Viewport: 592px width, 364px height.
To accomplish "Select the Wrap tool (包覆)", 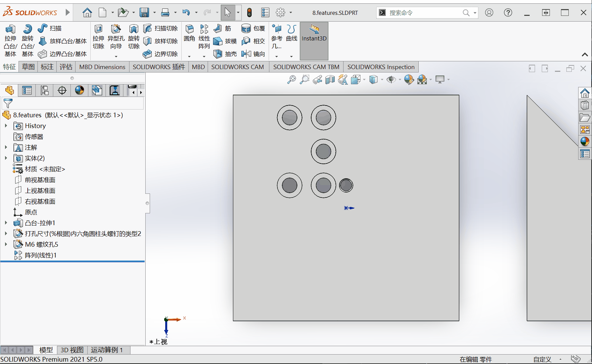I will point(254,28).
